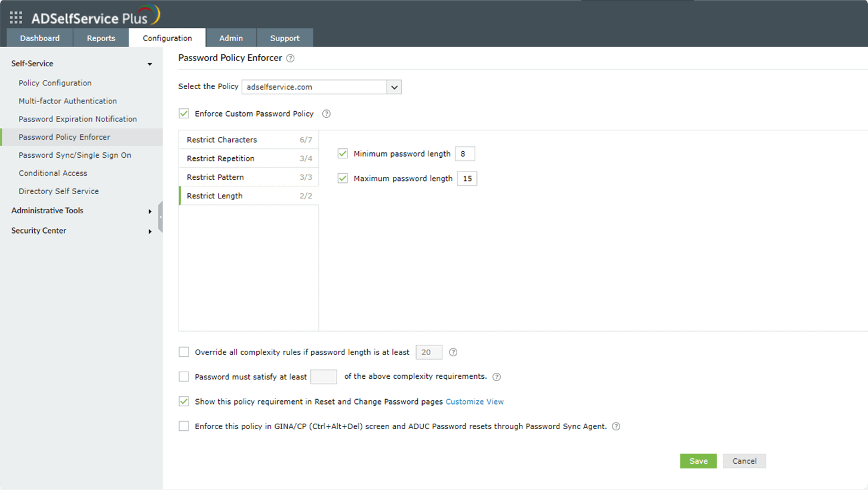The image size is (868, 490).
Task: Click the override length value field showing 20
Action: click(429, 352)
